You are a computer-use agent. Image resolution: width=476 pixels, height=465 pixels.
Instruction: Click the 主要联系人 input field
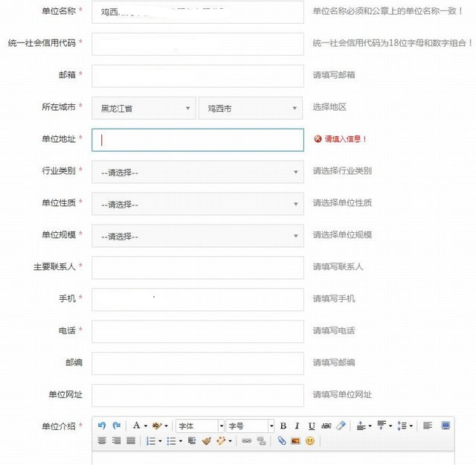197,267
